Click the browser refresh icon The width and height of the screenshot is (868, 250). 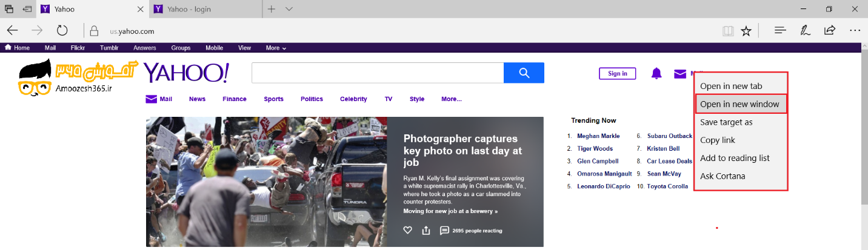tap(62, 31)
